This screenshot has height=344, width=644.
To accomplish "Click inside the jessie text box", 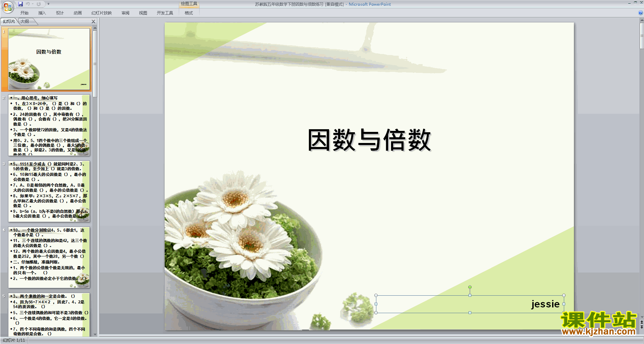I will [x=470, y=304].
